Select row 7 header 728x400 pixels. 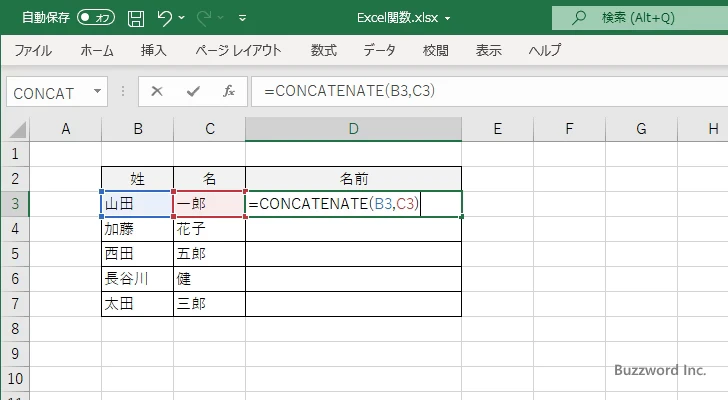tap(15, 304)
